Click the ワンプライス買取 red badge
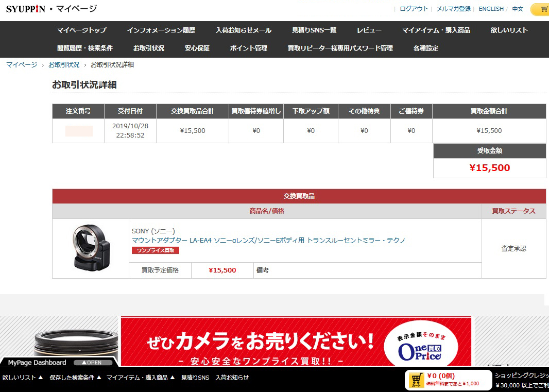The width and height of the screenshot is (549, 392). tap(156, 250)
